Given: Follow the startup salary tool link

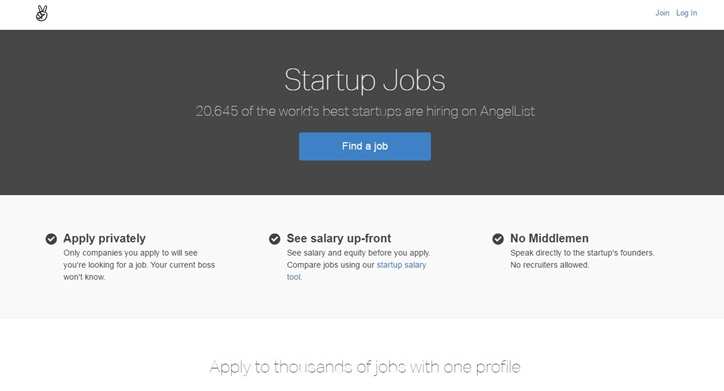Looking at the screenshot, I should (356, 271).
